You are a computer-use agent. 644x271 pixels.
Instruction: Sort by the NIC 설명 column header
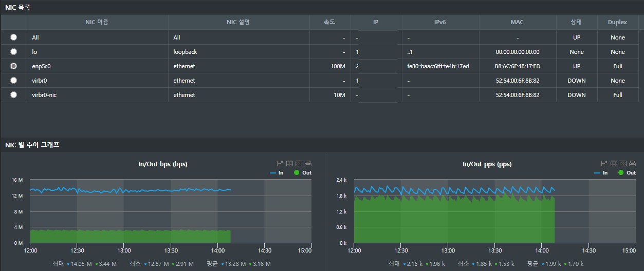[238, 22]
